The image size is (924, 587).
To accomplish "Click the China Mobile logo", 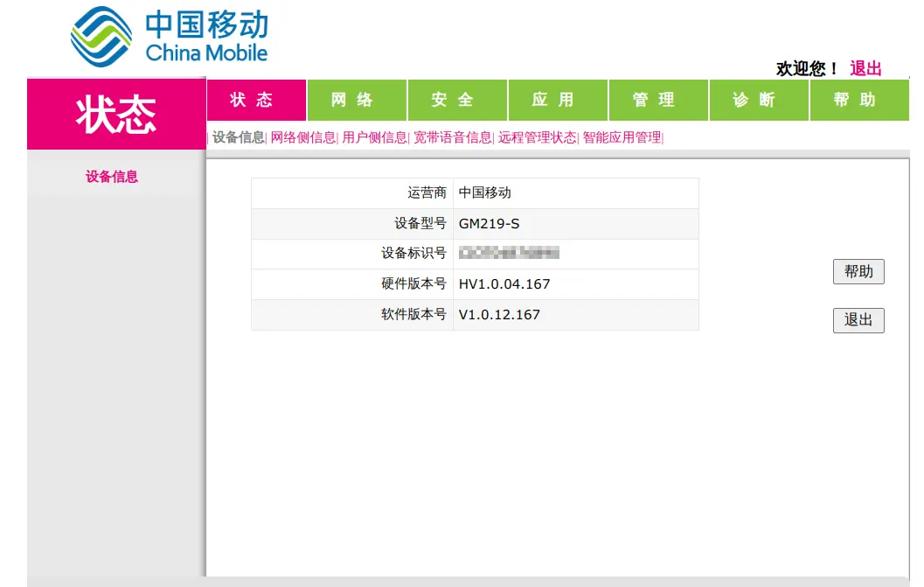I will (169, 37).
